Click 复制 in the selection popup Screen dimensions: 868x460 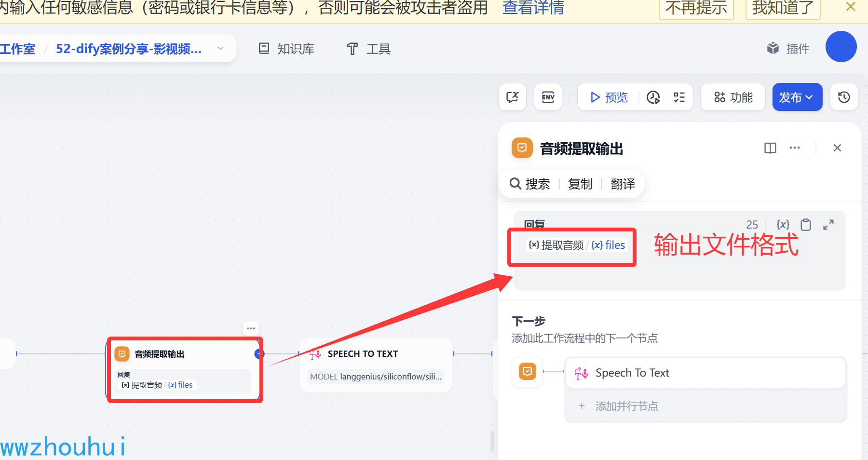tap(580, 184)
